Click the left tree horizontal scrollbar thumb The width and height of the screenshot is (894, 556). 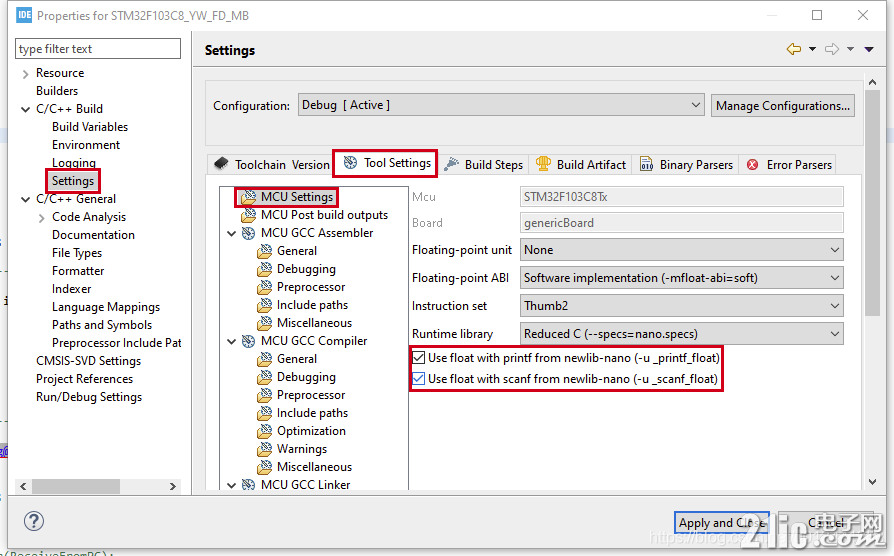[x=76, y=486]
